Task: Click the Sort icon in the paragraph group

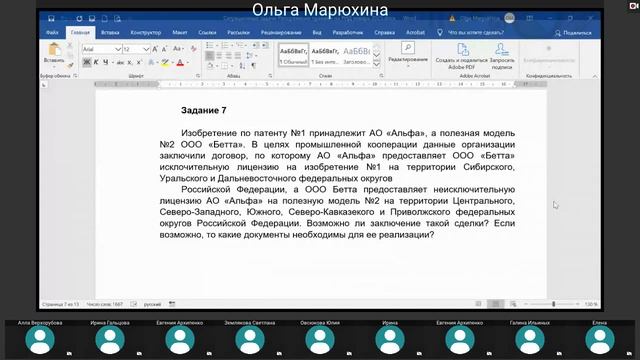Action: pos(242,66)
